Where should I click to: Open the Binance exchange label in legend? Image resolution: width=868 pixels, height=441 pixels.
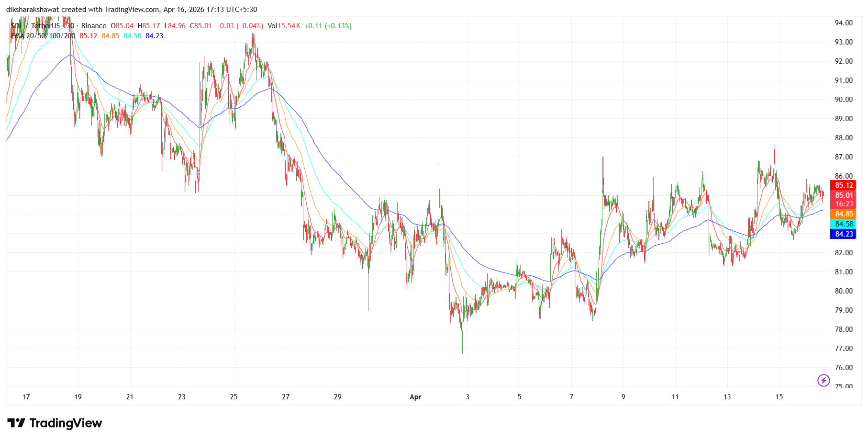(x=94, y=26)
